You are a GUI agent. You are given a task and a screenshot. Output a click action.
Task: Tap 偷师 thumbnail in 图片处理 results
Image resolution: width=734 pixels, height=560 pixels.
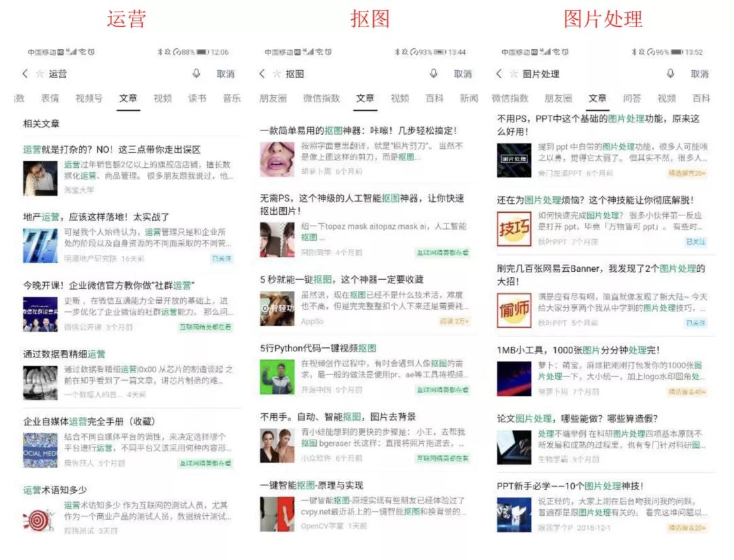point(514,310)
